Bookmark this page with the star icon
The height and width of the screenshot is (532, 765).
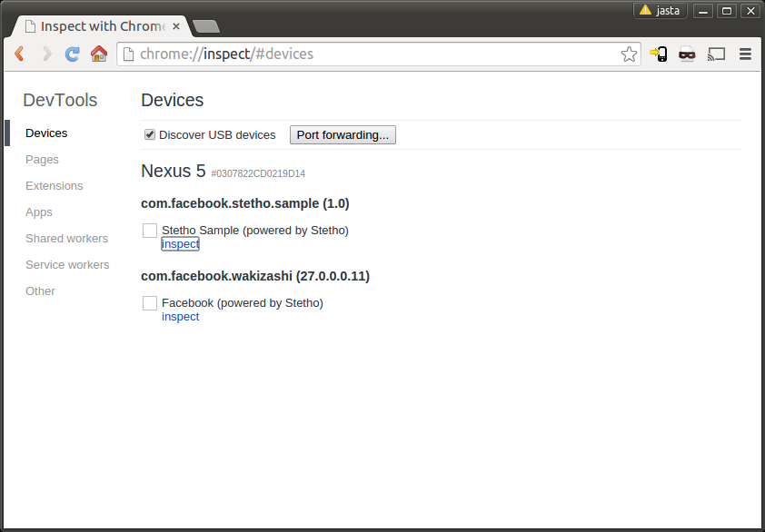(629, 54)
